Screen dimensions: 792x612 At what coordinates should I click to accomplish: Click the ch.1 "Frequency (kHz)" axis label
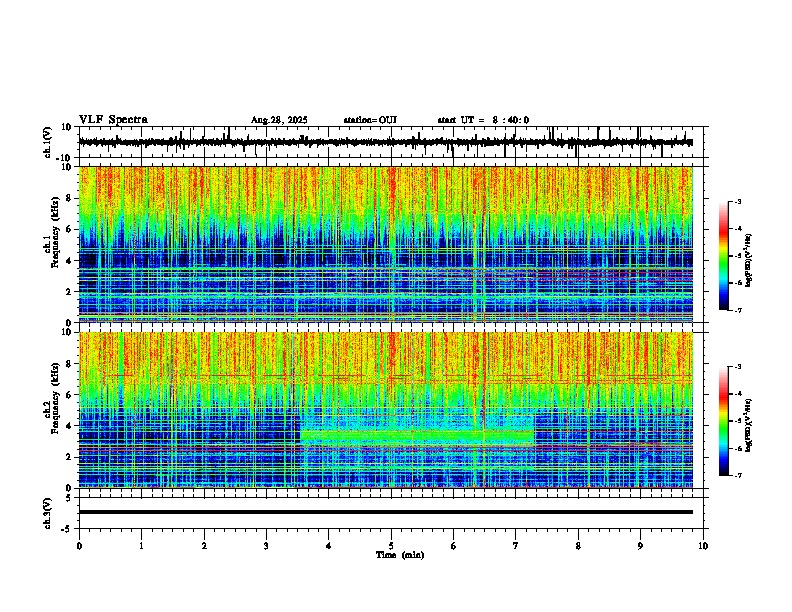click(55, 232)
